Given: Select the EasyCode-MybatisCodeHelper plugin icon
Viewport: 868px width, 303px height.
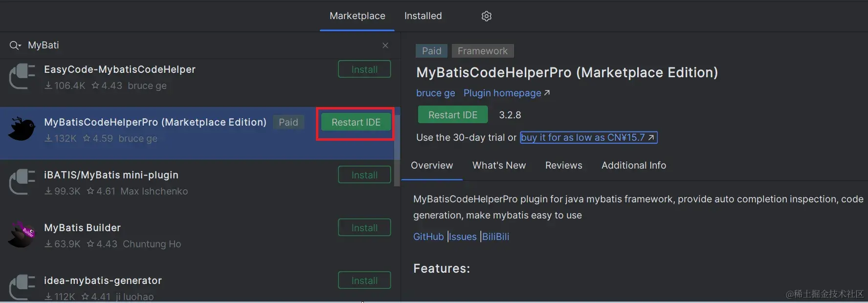Looking at the screenshot, I should pyautogui.click(x=22, y=77).
